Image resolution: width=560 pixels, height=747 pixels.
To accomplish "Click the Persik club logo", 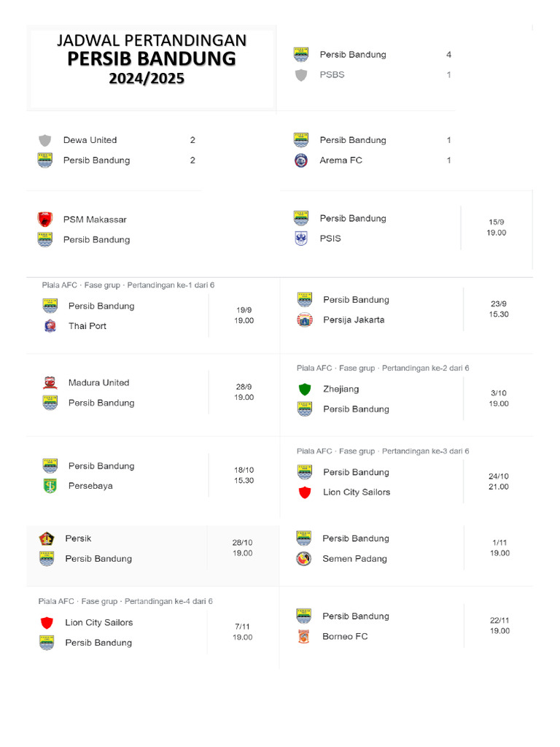I will (x=47, y=539).
